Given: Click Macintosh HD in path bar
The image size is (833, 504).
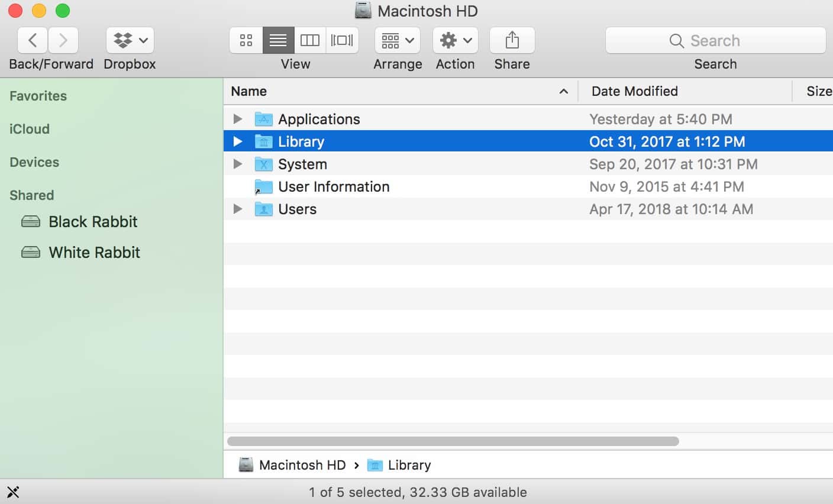Looking at the screenshot, I should tap(302, 465).
